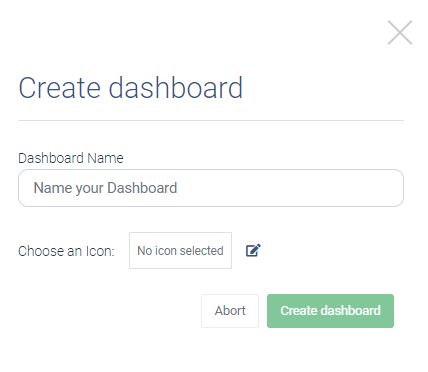Edit the dashboard icon using the square-pencil icon
Image resolution: width=428 pixels, height=372 pixels.
tap(253, 250)
